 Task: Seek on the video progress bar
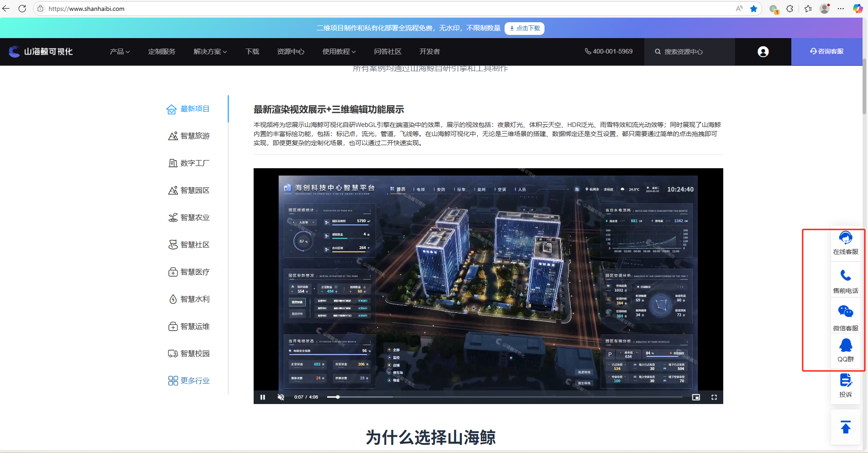tap(505, 397)
